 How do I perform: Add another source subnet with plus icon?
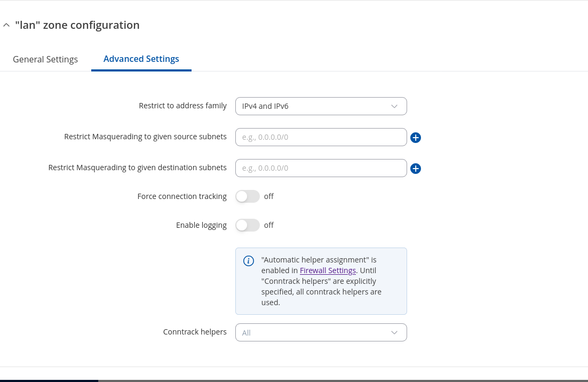(416, 138)
